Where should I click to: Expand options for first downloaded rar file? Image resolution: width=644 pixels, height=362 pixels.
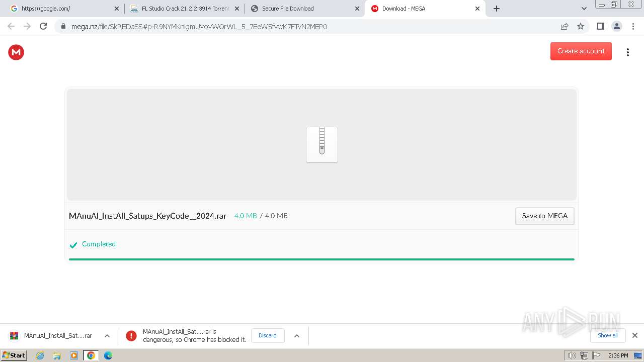[x=107, y=336]
